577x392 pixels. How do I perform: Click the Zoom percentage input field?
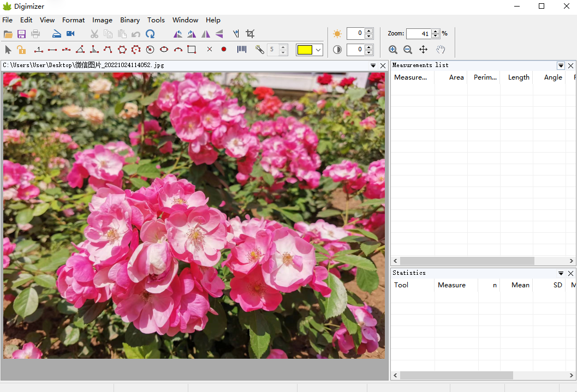[x=419, y=34]
